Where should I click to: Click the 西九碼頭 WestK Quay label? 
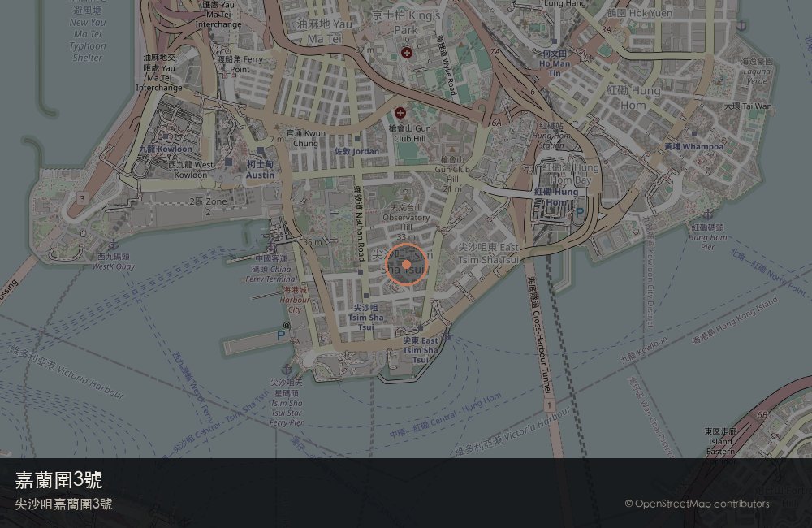tap(114, 262)
